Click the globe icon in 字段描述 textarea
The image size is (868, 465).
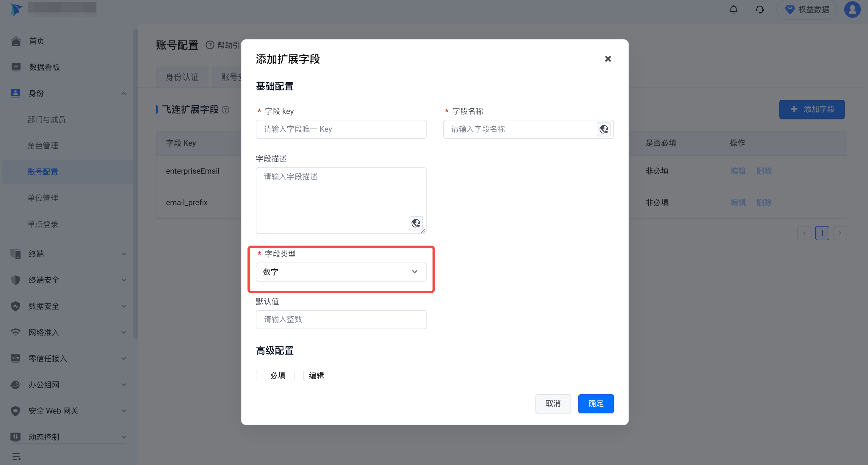(416, 223)
